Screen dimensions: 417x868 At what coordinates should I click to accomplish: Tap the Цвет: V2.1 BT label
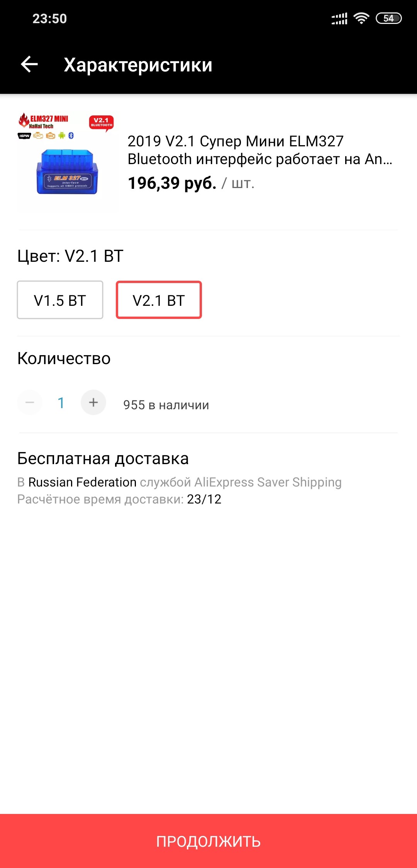[70, 256]
